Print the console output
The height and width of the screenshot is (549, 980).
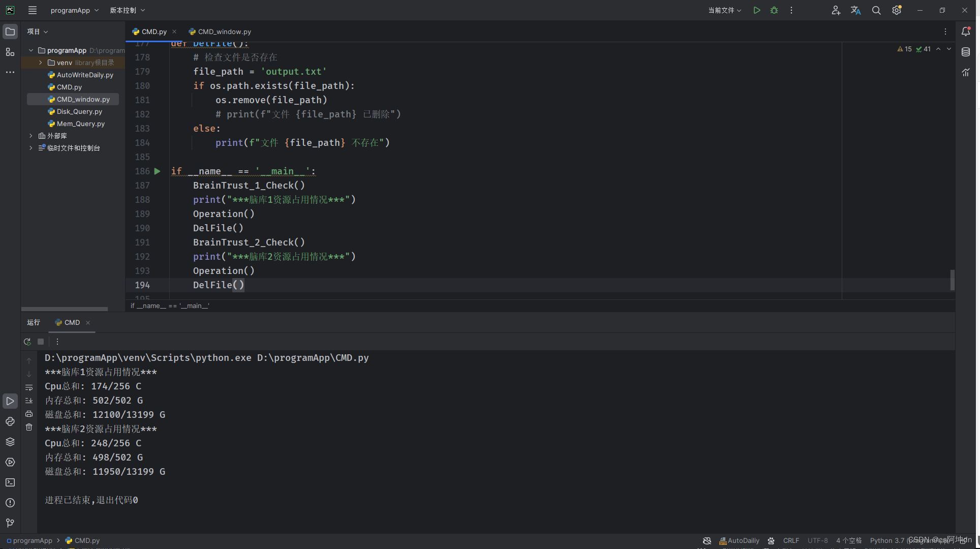[29, 414]
